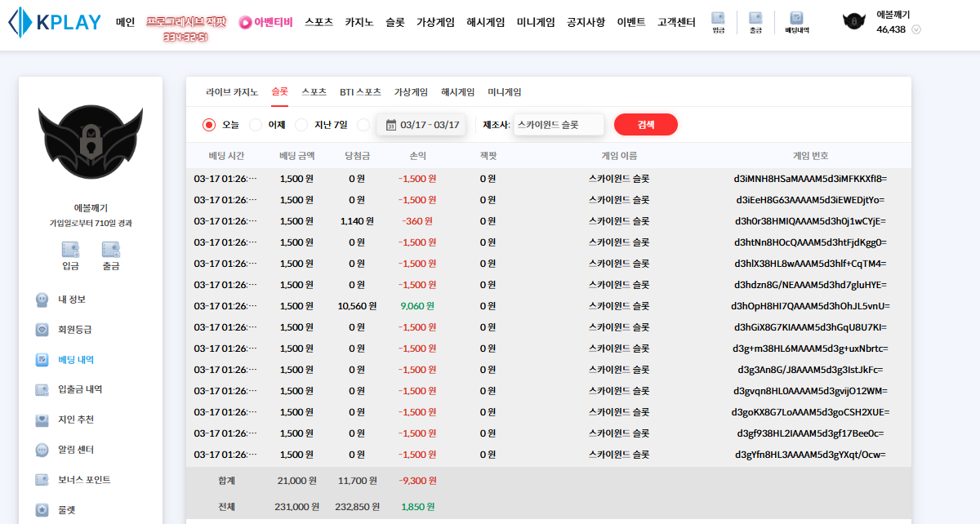
Task: Select the 어제 (yesterday) radio button
Action: pyautogui.click(x=256, y=125)
